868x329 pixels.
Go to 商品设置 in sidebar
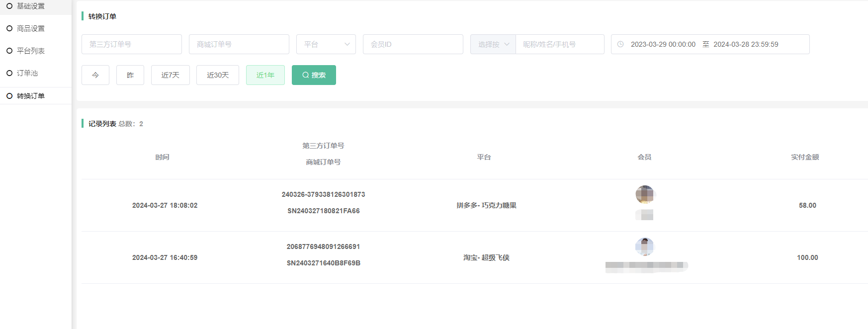coord(30,28)
